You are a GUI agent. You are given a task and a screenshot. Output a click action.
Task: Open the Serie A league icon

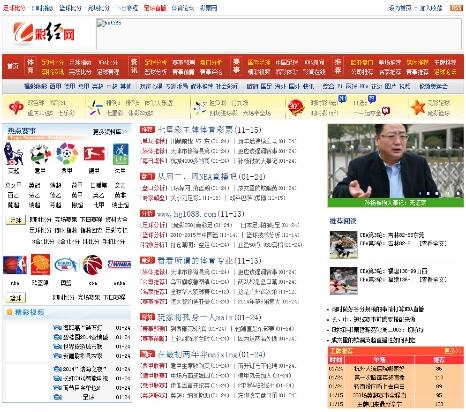point(40,154)
